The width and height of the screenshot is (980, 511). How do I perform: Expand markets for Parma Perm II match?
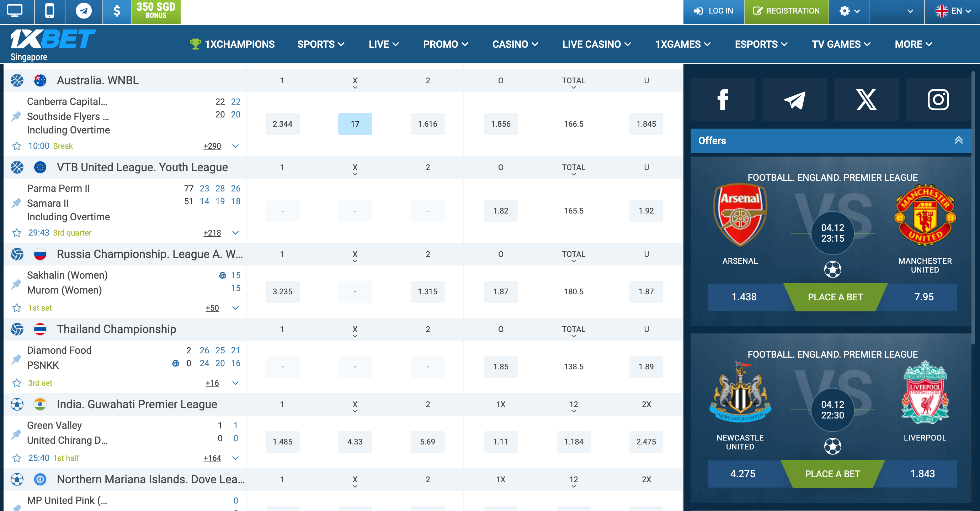tap(235, 233)
